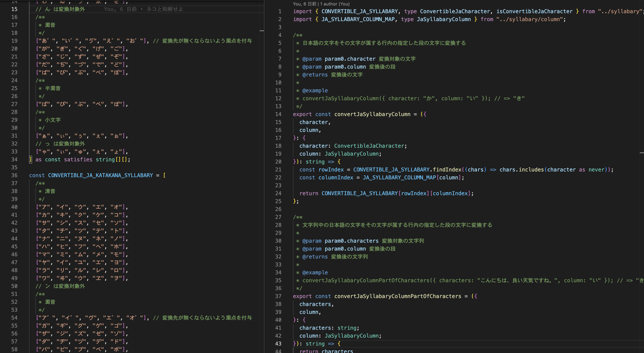
Task: Click the findIndex method call
Action: (447, 170)
